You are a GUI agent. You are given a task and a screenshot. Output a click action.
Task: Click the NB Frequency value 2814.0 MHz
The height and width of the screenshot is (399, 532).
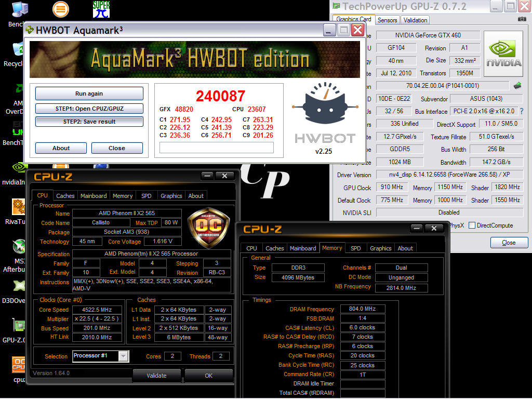click(401, 288)
